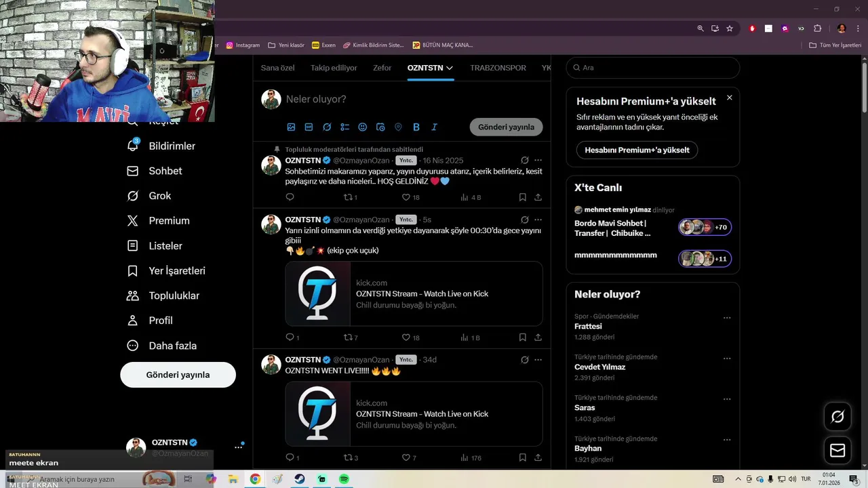Open Grok in the sidebar
Viewport: 868px width, 488px height.
[149, 196]
